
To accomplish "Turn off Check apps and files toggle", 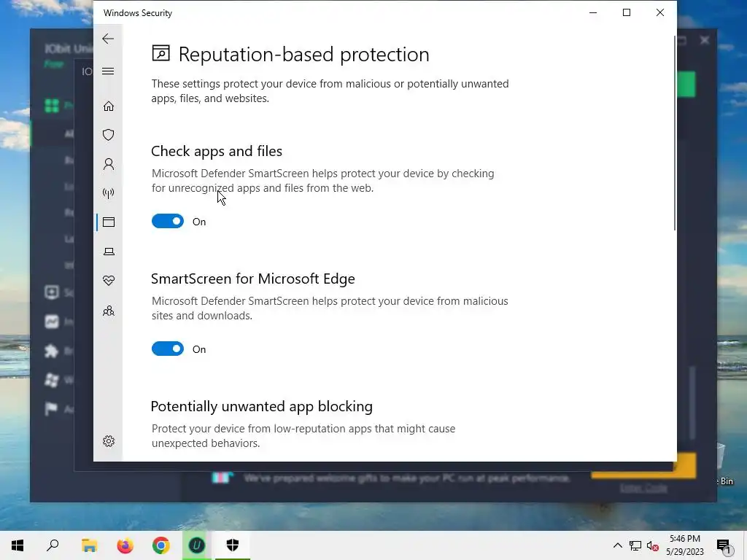I will 168,221.
